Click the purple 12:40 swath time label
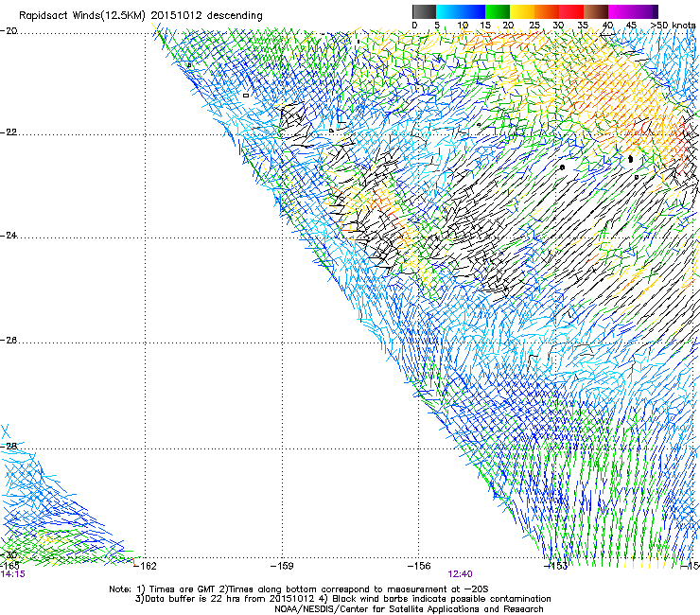 point(461,574)
